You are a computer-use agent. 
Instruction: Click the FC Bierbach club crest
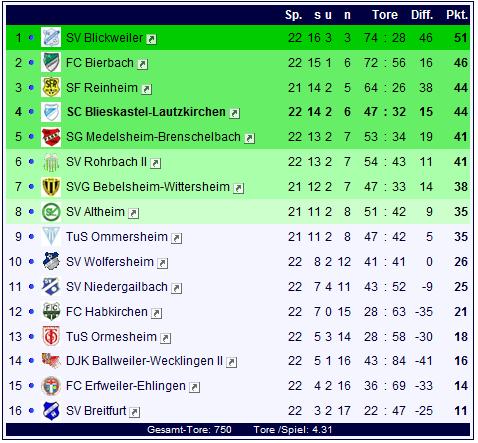(x=51, y=62)
